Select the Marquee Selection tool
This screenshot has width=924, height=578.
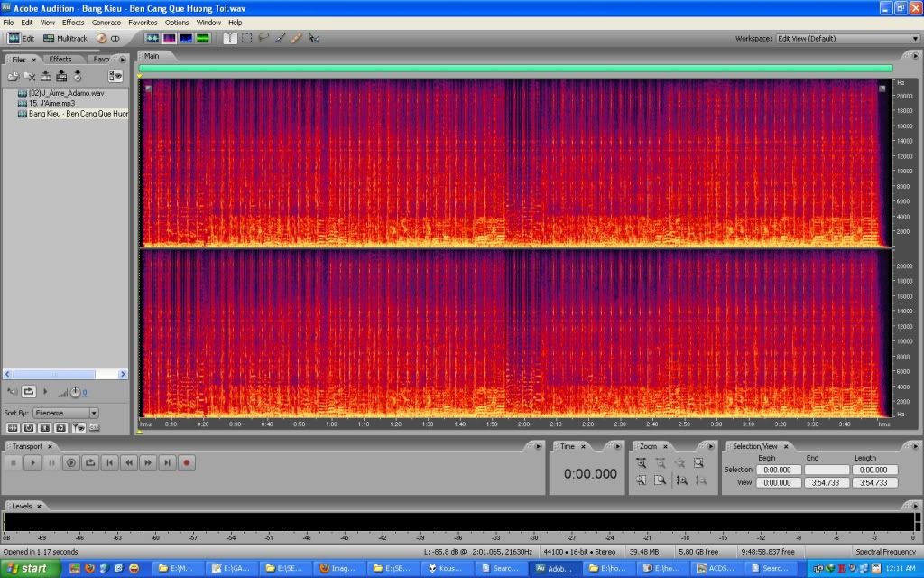tap(247, 38)
